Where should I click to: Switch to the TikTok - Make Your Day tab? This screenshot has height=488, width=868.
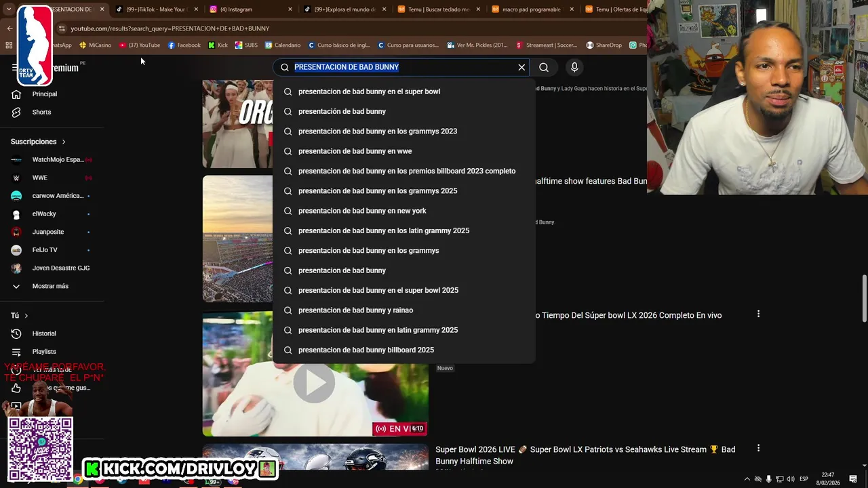coord(155,9)
